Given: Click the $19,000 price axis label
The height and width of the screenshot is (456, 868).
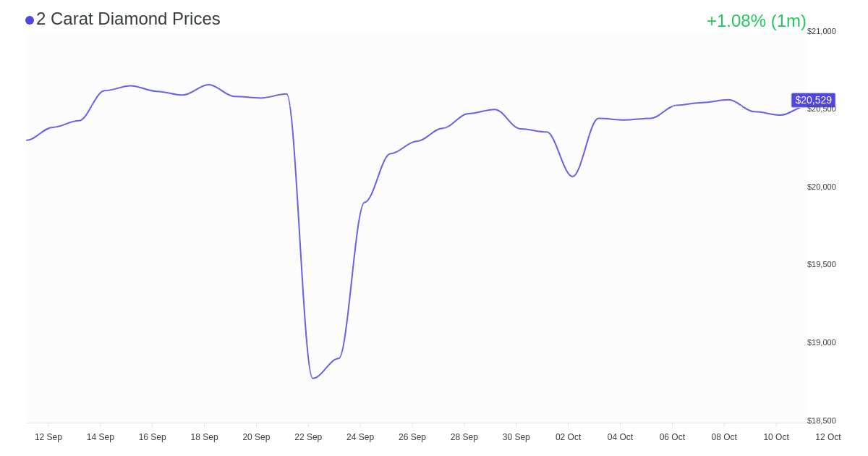Looking at the screenshot, I should [x=821, y=342].
